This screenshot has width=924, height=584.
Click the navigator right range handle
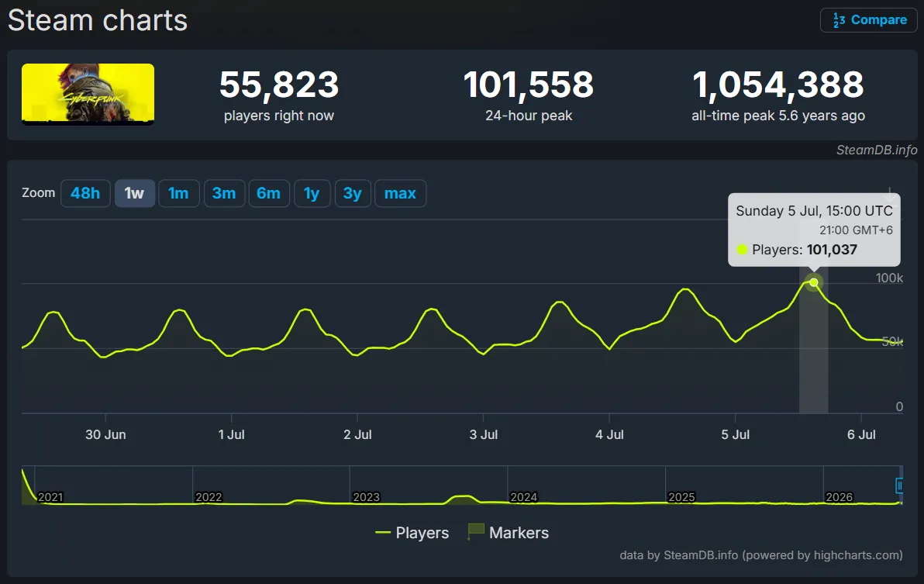pos(899,486)
